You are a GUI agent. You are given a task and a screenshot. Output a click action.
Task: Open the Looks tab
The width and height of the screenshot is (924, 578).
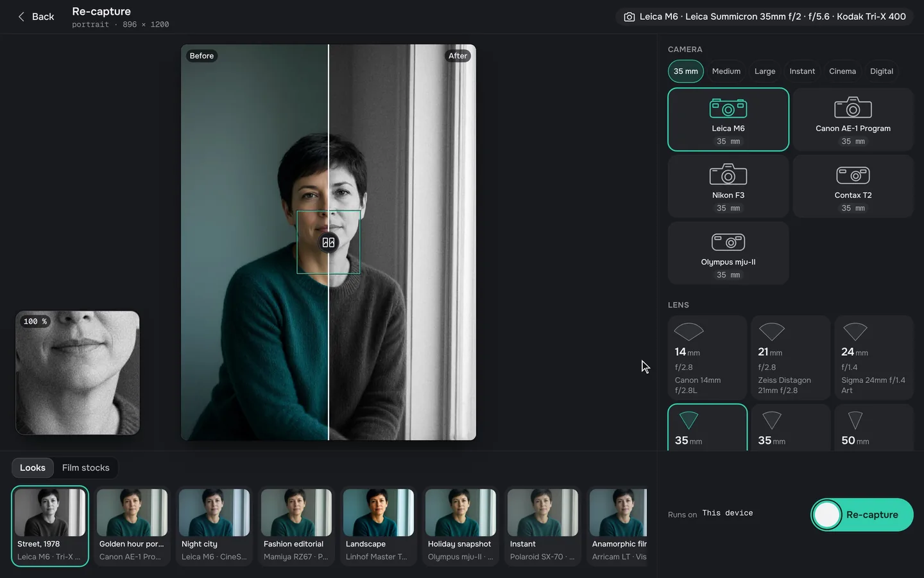coord(33,468)
